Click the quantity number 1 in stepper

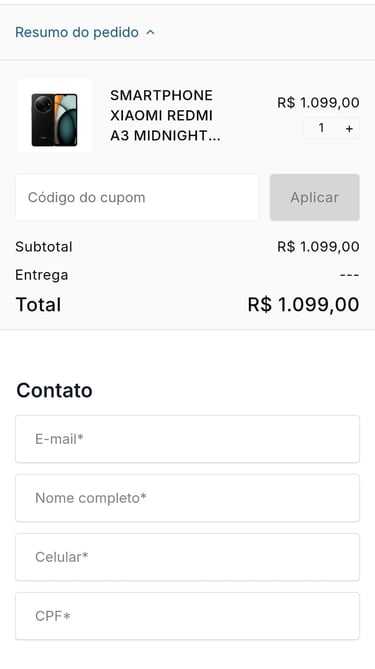click(x=321, y=128)
